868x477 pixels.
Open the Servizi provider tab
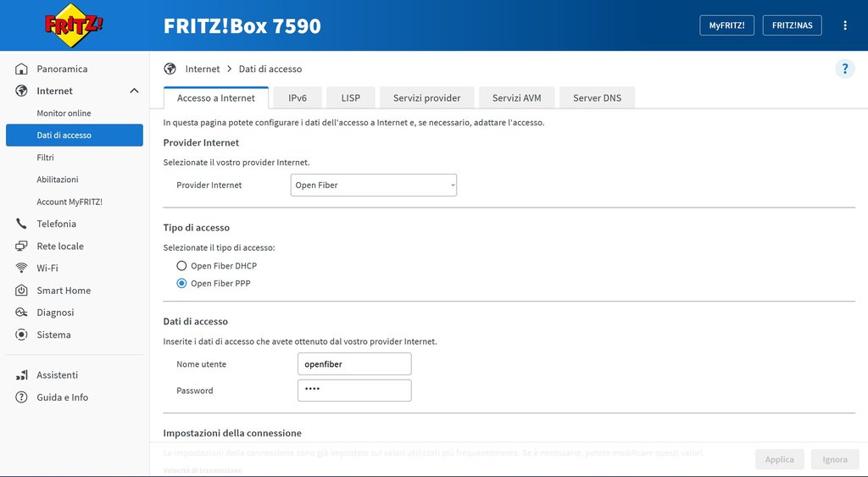[427, 98]
